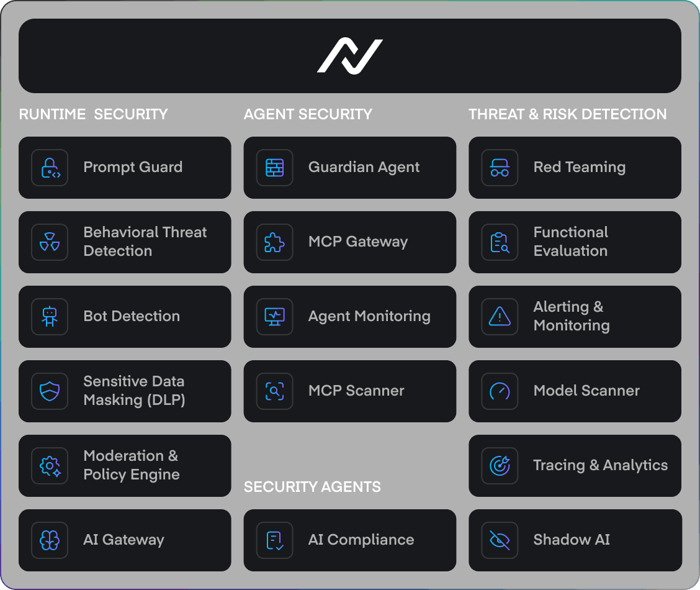Select the MCP Scanner card

point(349,391)
